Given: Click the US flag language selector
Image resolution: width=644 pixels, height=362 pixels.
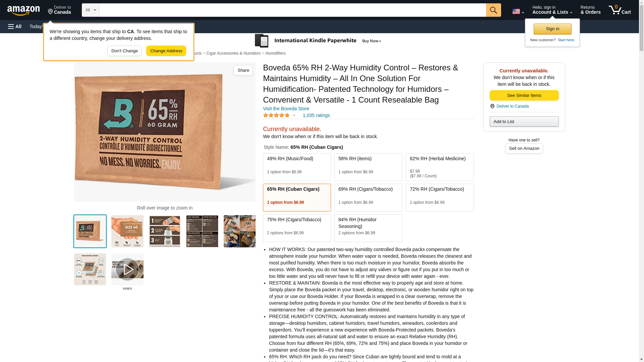Looking at the screenshot, I should (x=518, y=11).
